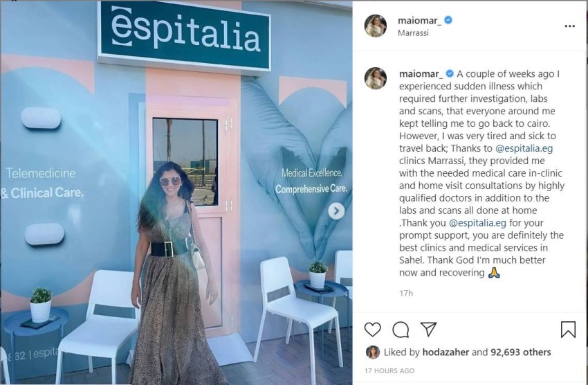Open the Marrassi location link
Image resolution: width=588 pixels, height=385 pixels.
tap(413, 33)
